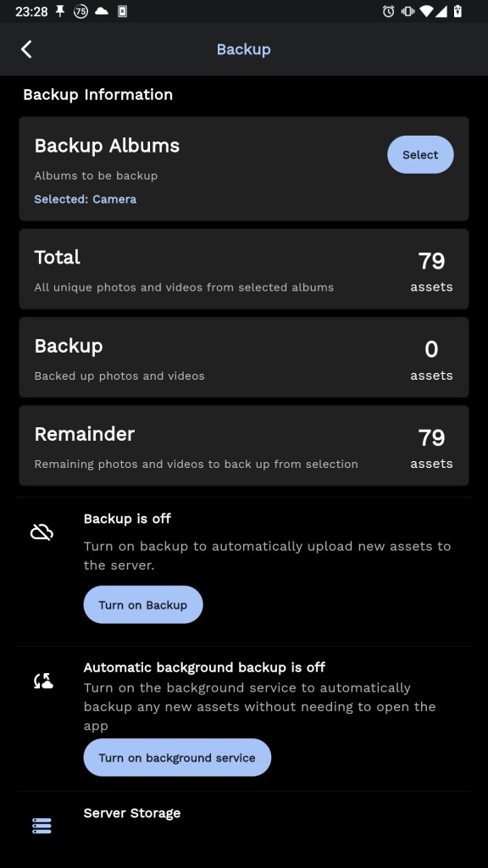488x868 pixels.
Task: Open the Remainder assets card
Action: [244, 446]
